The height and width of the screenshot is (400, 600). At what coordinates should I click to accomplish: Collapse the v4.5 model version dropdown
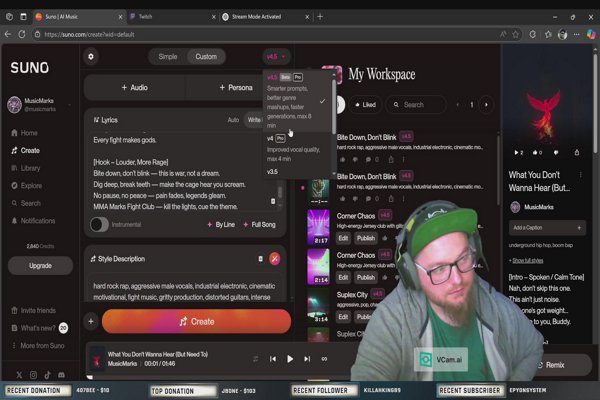[x=276, y=57]
